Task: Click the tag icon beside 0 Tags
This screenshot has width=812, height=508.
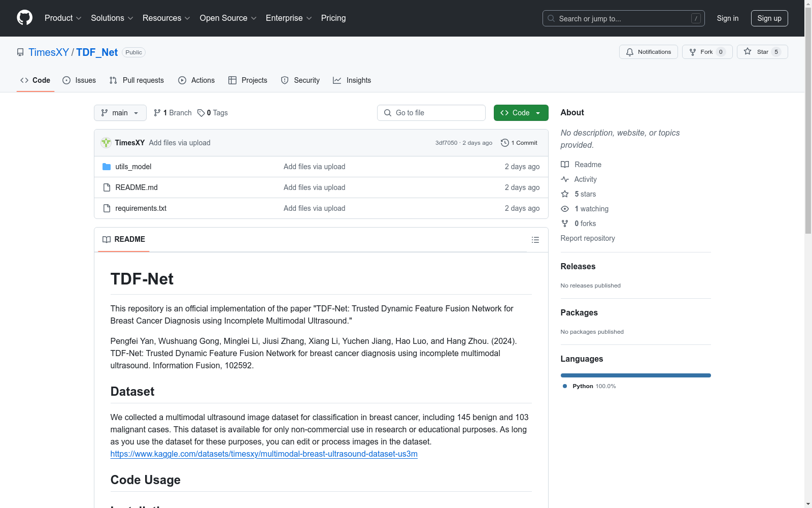Action: tap(201, 113)
